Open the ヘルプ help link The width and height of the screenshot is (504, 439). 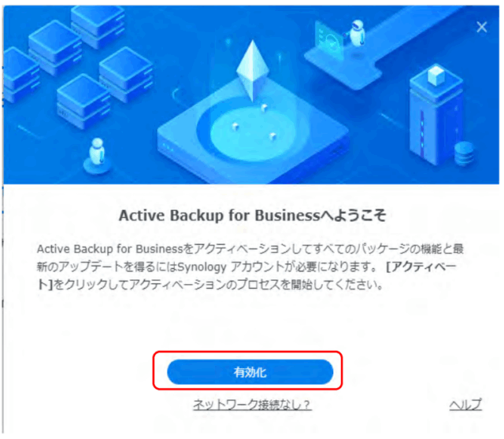click(x=465, y=404)
